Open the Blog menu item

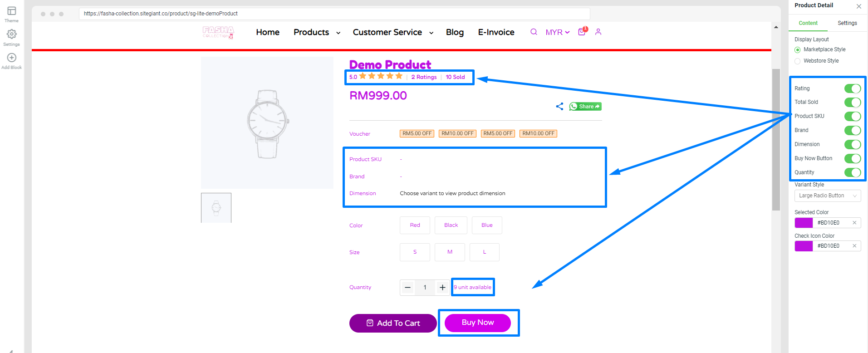455,32
